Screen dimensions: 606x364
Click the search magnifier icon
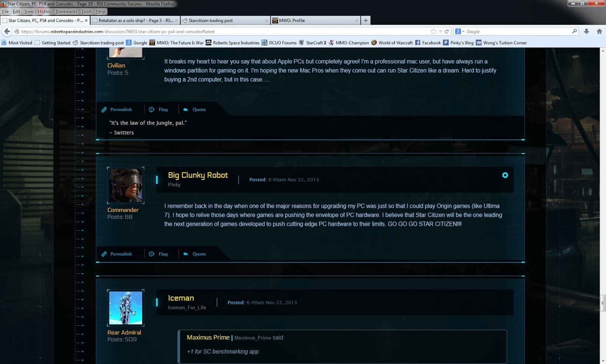click(575, 31)
